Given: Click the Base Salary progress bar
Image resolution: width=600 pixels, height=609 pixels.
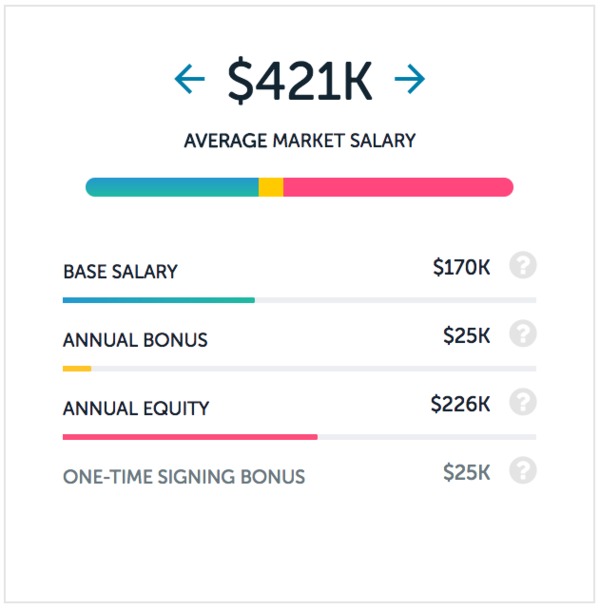Looking at the screenshot, I should click(299, 300).
